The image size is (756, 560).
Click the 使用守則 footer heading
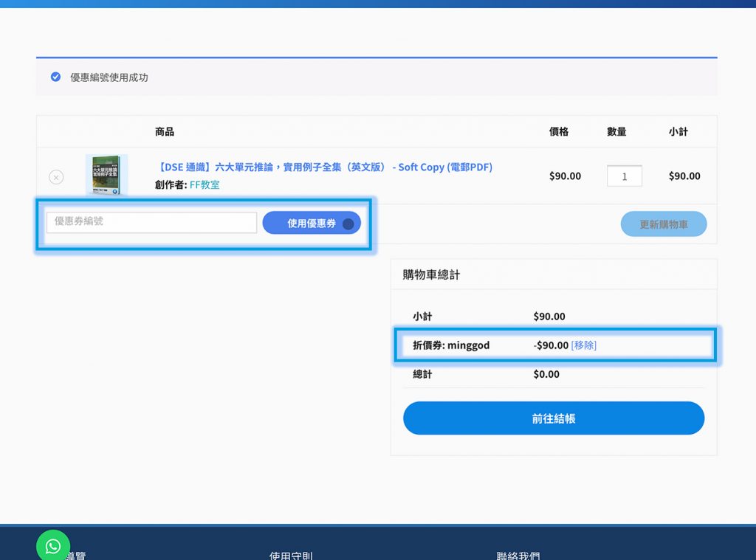click(291, 556)
